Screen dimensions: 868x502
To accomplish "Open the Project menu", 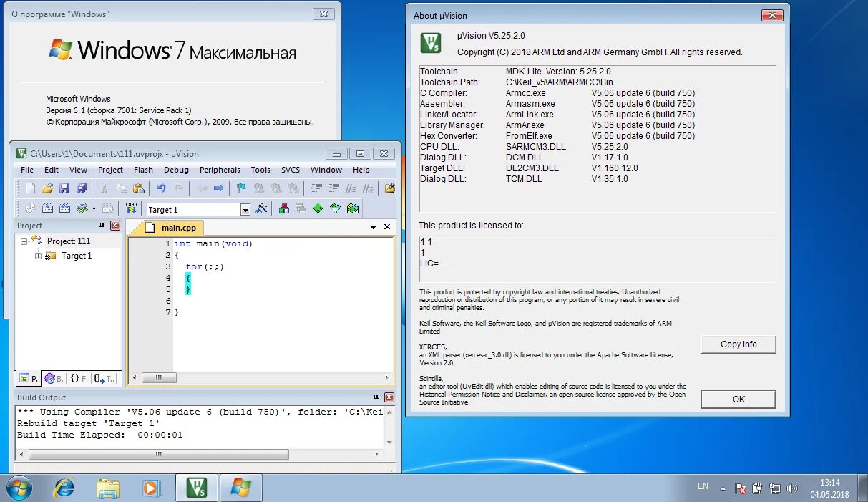I will (x=110, y=170).
